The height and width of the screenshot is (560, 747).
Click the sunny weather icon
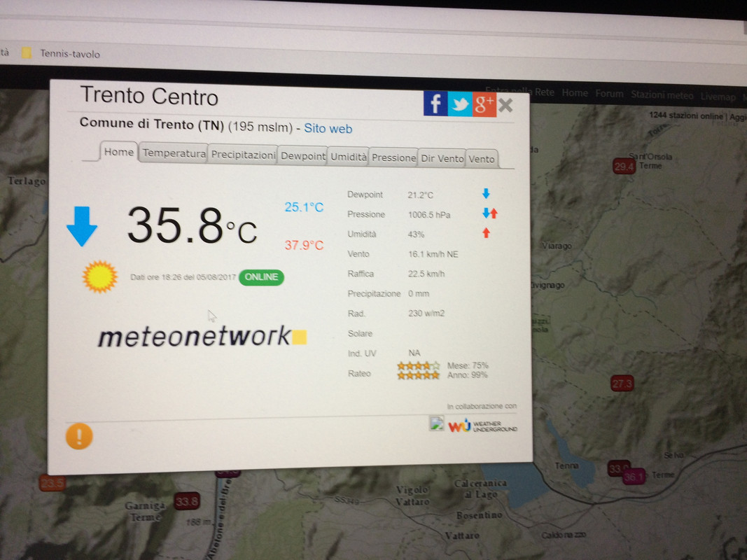99,276
